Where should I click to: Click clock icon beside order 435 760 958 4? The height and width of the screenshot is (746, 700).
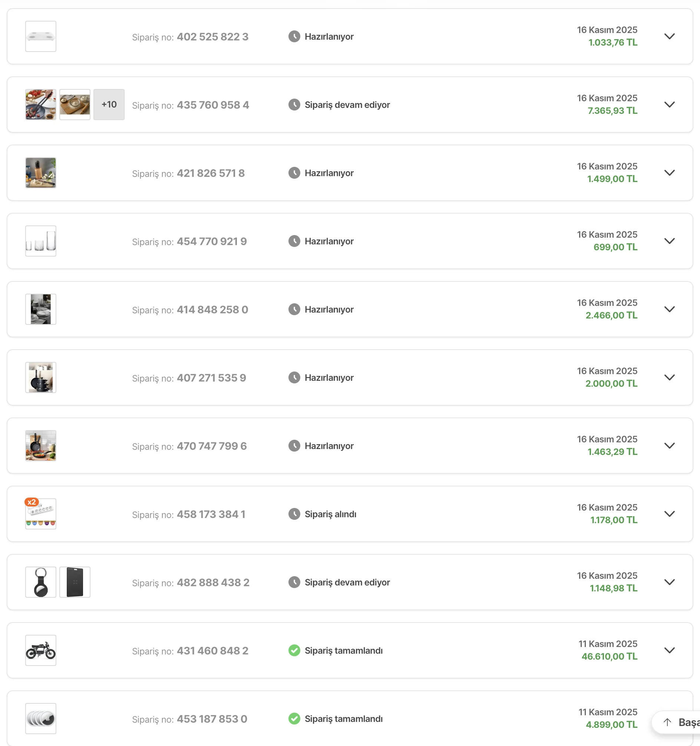(294, 105)
